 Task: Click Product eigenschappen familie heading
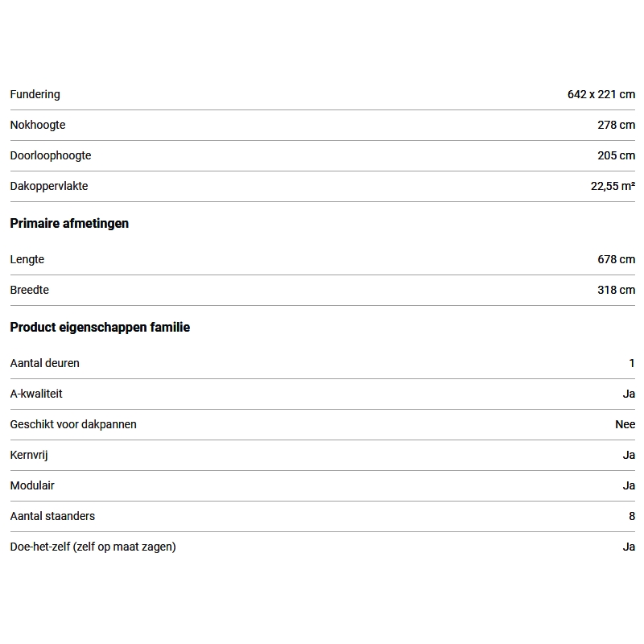coord(100,328)
